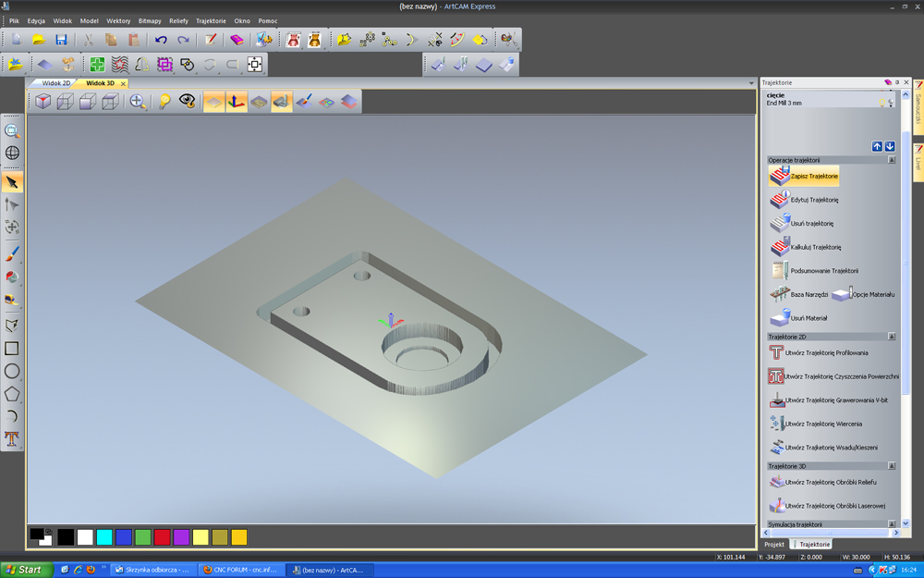Click the purple offset squares icon
The image size is (924, 578).
[x=164, y=64]
